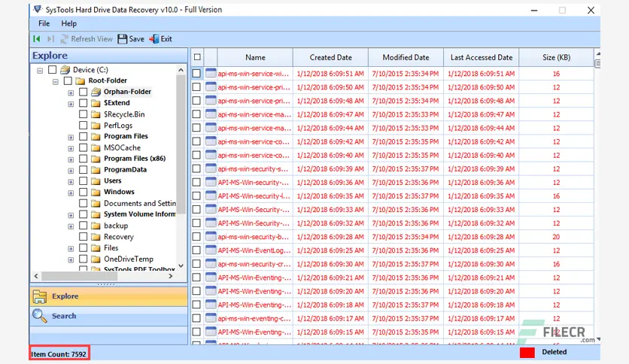The image size is (629, 364).
Task: Click the OneDriveTemp folder icon
Action: [96, 259]
